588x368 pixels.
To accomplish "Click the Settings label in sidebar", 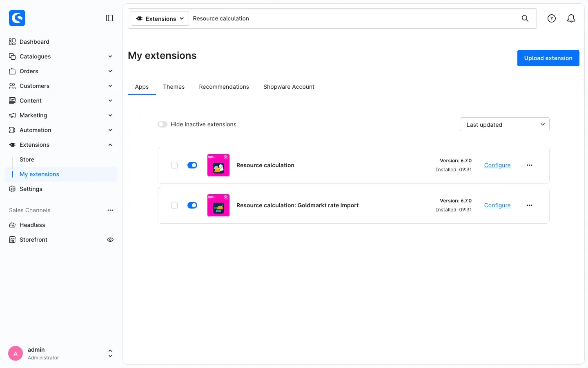I will 31,189.
